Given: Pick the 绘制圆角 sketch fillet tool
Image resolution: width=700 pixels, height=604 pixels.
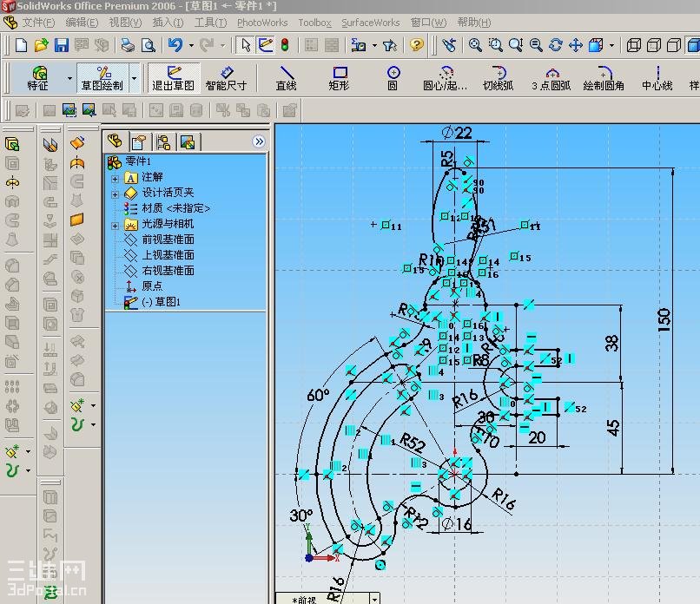Looking at the screenshot, I should pyautogui.click(x=604, y=78).
